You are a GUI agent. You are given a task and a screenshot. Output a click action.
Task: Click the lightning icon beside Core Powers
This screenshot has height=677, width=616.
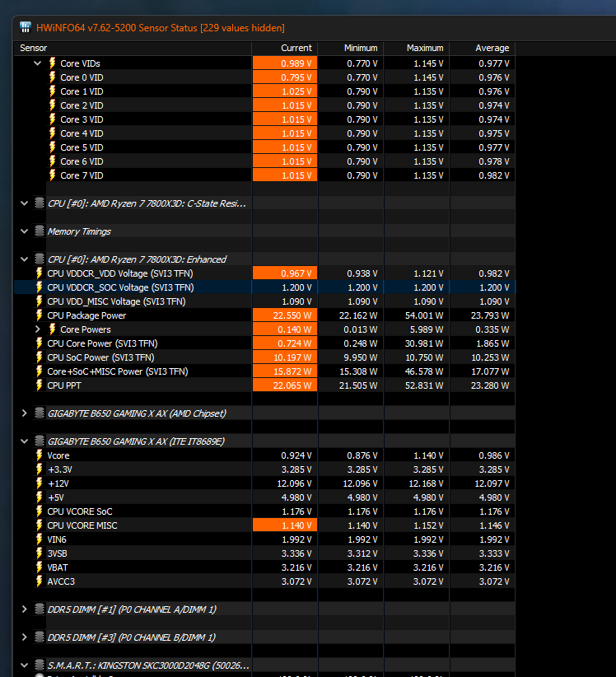[x=52, y=329]
